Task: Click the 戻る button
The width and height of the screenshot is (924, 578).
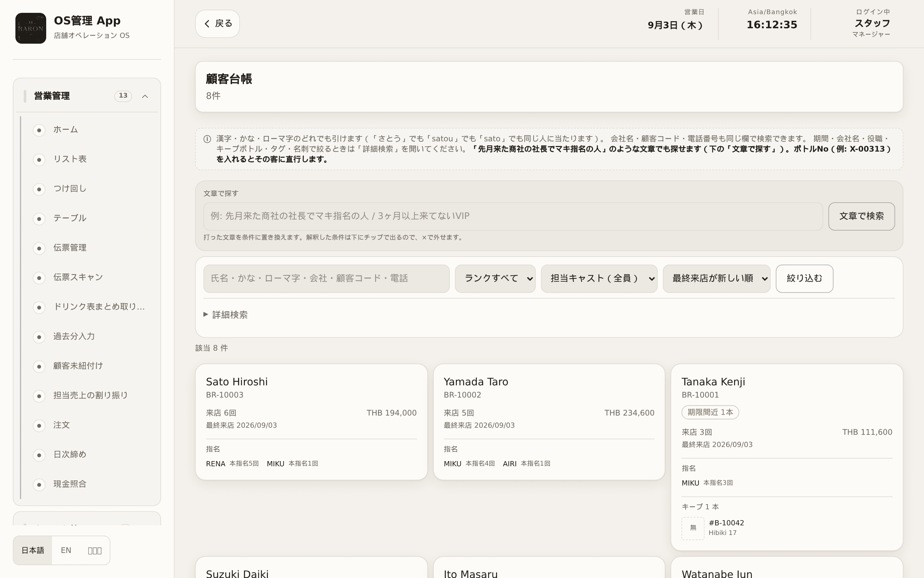Action: pos(217,24)
